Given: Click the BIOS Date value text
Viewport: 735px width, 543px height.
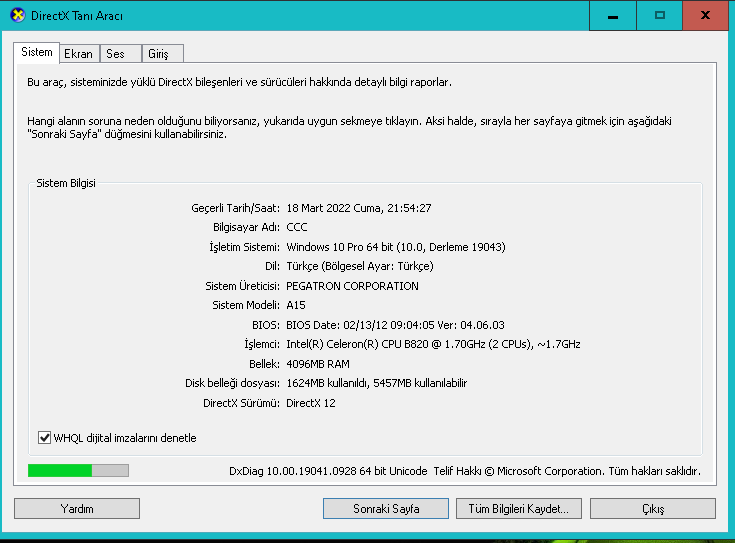Looking at the screenshot, I should (395, 325).
